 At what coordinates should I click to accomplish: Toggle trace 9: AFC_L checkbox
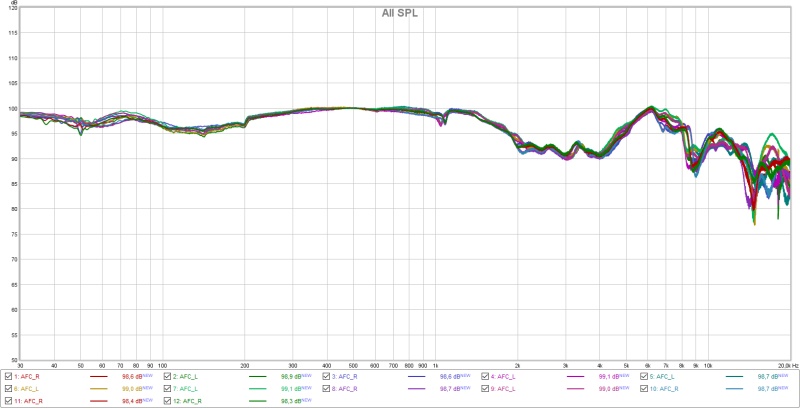[486, 388]
